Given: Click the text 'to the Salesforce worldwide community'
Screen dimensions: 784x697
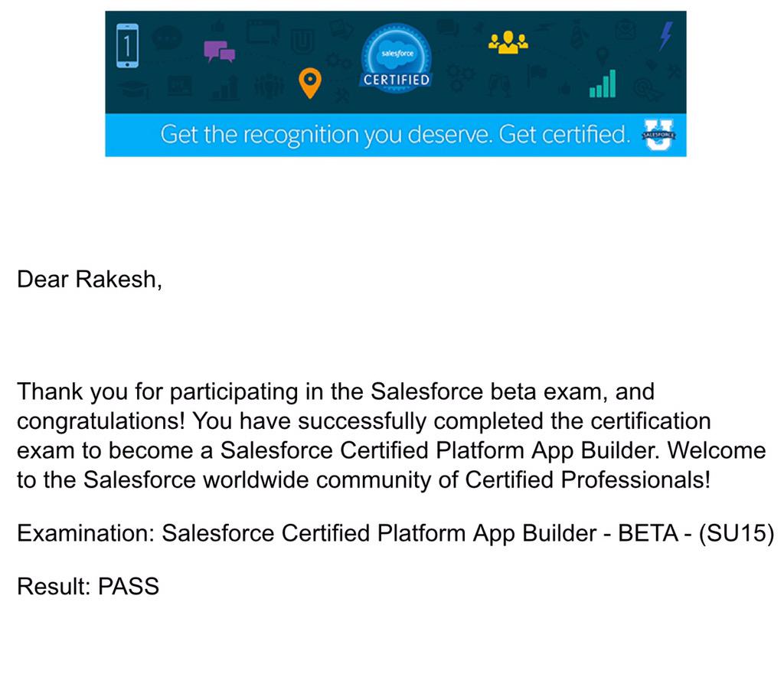Looking at the screenshot, I should point(224,479).
